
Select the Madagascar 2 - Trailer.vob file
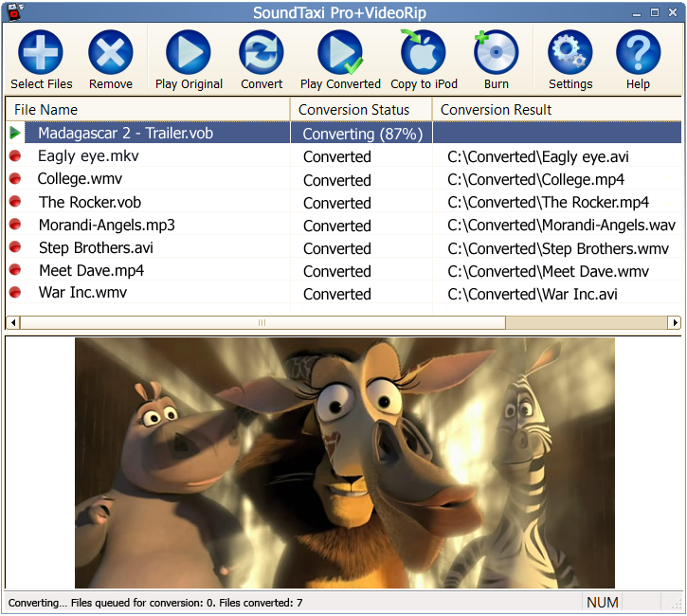pos(125,134)
